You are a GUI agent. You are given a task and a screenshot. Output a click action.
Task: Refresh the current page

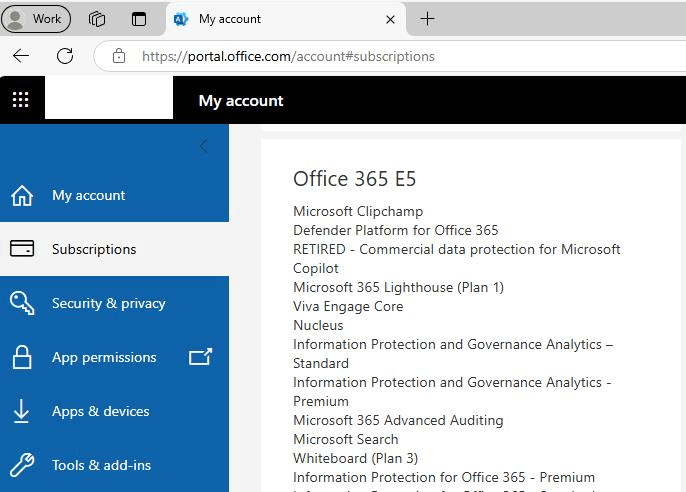click(x=65, y=56)
